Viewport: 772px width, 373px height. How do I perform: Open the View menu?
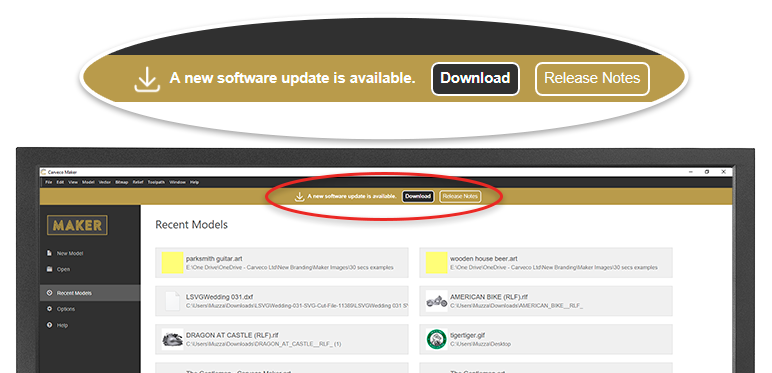pyautogui.click(x=73, y=183)
